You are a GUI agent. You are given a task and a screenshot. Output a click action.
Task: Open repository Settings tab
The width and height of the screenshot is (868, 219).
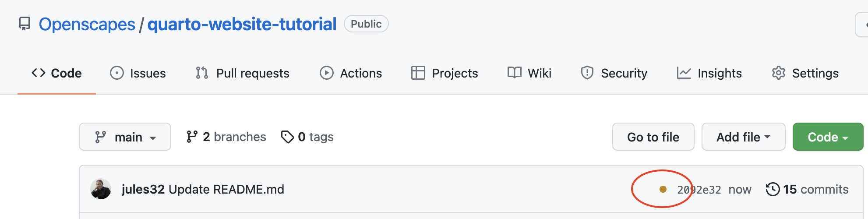click(805, 73)
